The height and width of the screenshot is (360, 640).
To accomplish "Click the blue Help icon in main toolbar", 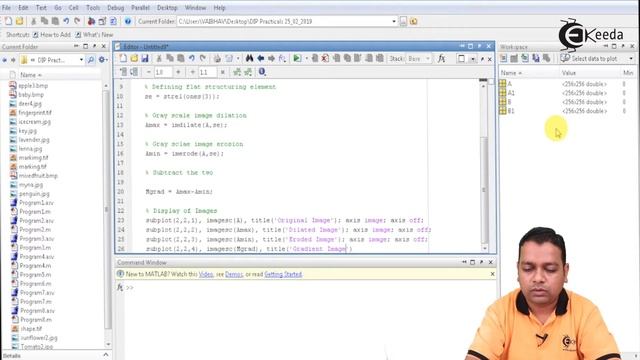I will pos(128,21).
